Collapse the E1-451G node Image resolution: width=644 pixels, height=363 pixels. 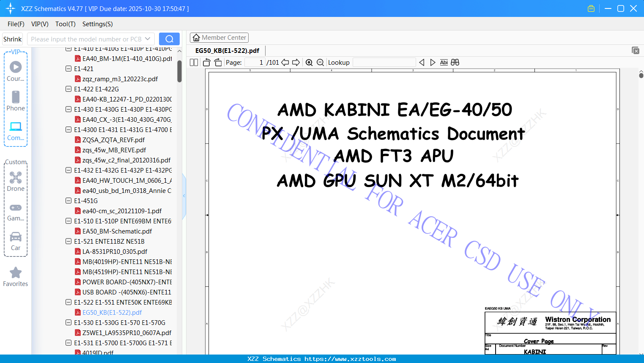tap(69, 201)
